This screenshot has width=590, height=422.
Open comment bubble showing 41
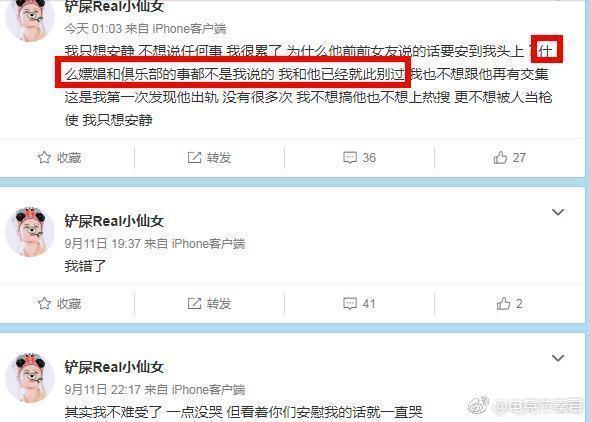click(350, 304)
